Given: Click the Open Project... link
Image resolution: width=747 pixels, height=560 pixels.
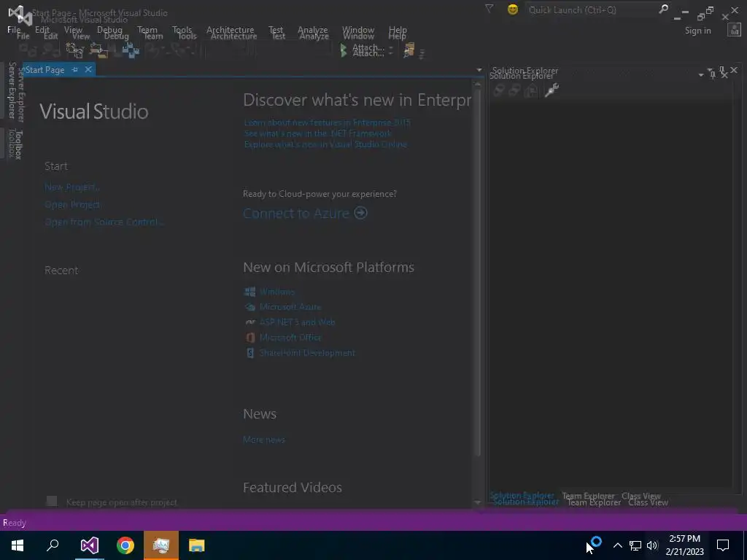Looking at the screenshot, I should (73, 205).
